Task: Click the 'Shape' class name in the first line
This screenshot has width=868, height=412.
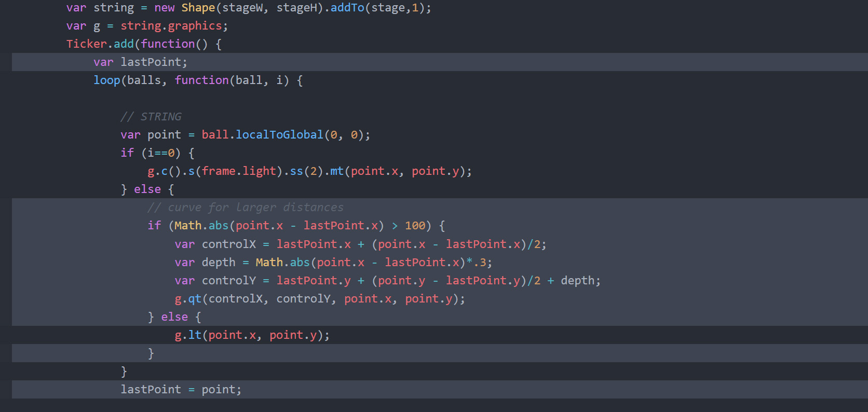Action: (198, 8)
